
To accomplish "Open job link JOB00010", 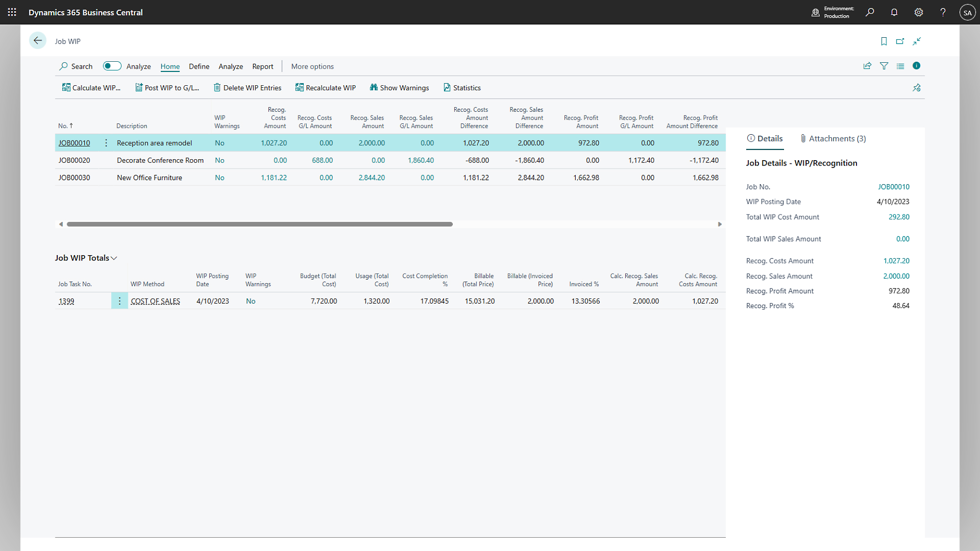I will (x=74, y=143).
